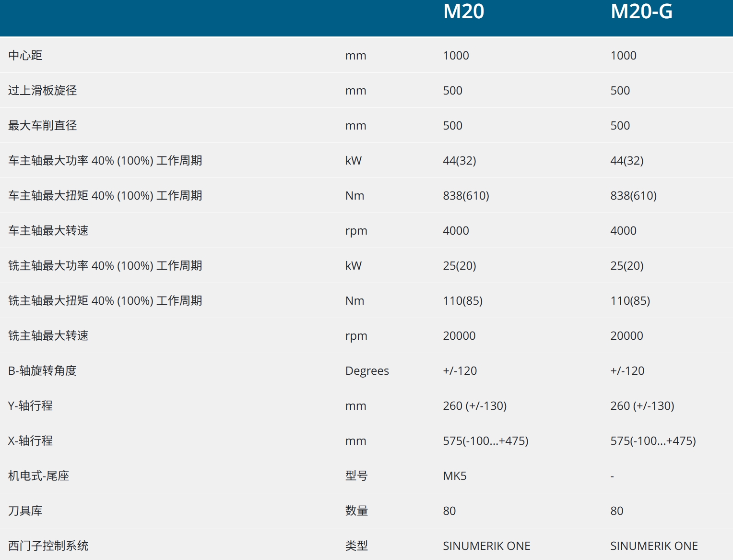
Task: Select the 4000 rpm value under M20
Action: [x=456, y=230]
